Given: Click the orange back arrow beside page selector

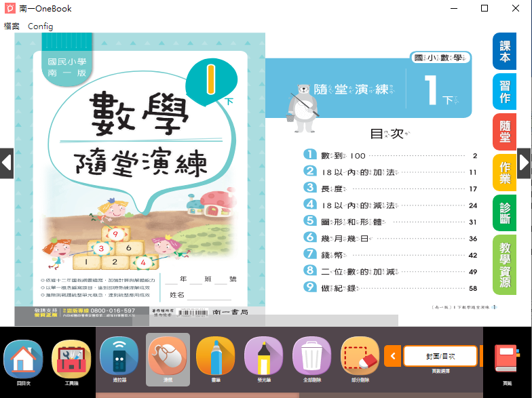Looking at the screenshot, I should 393,355.
